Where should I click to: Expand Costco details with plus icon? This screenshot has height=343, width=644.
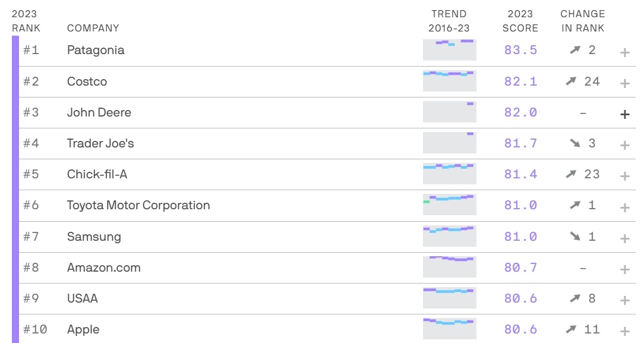[x=625, y=83]
